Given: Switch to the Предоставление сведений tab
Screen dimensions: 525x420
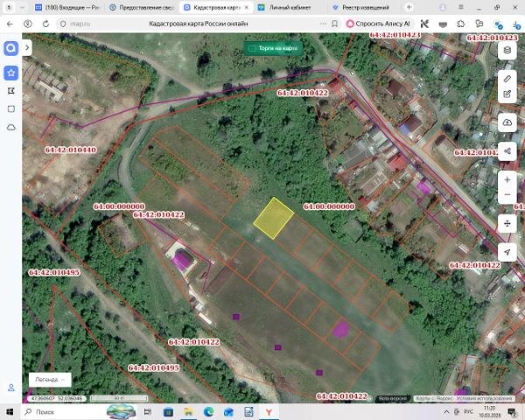Looking at the screenshot, I should tap(143, 7).
